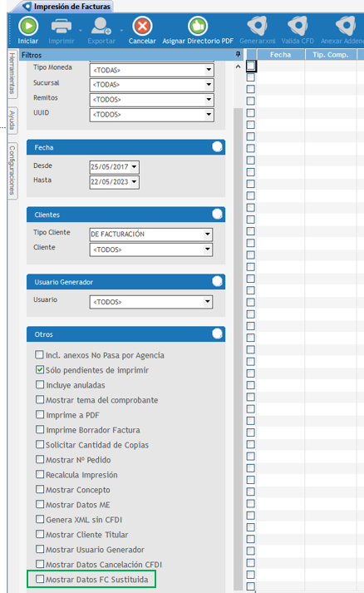This screenshot has width=364, height=593.
Task: Check Mostrar Datos ME option
Action: click(x=39, y=504)
